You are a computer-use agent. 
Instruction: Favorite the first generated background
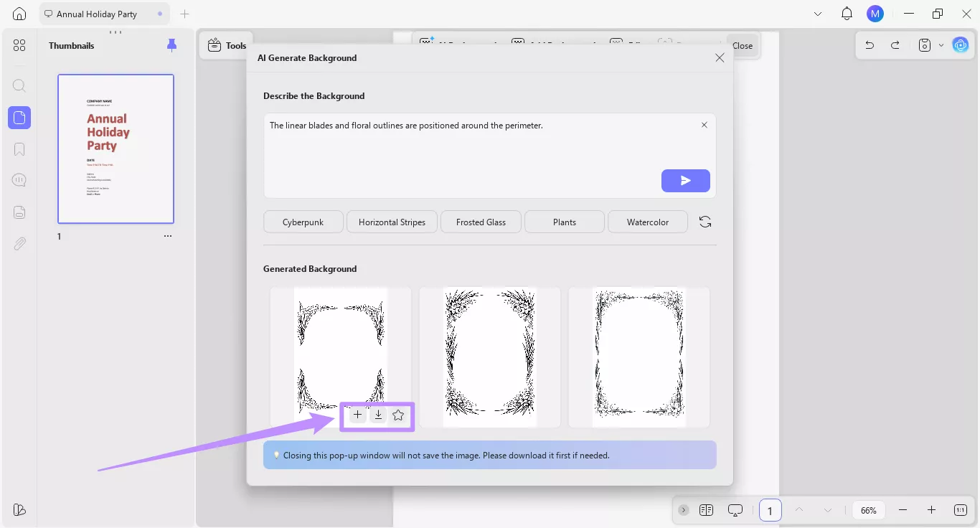tap(398, 415)
